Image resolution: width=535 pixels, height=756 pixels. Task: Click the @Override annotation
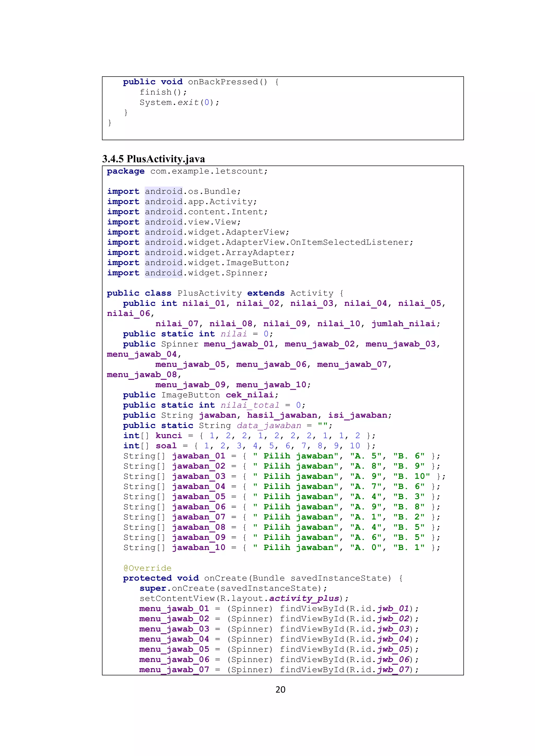click(x=147, y=568)
